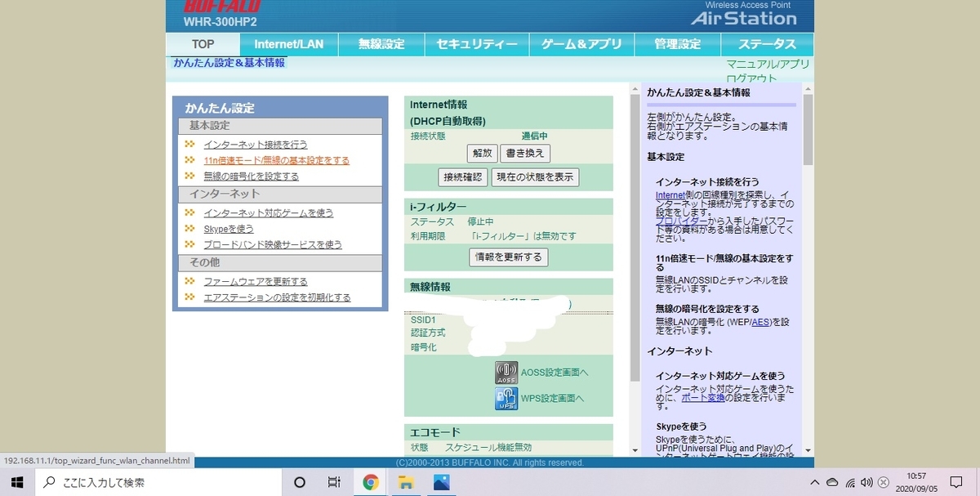
Task: Open OneDrive cloud tray icon
Action: point(832,482)
